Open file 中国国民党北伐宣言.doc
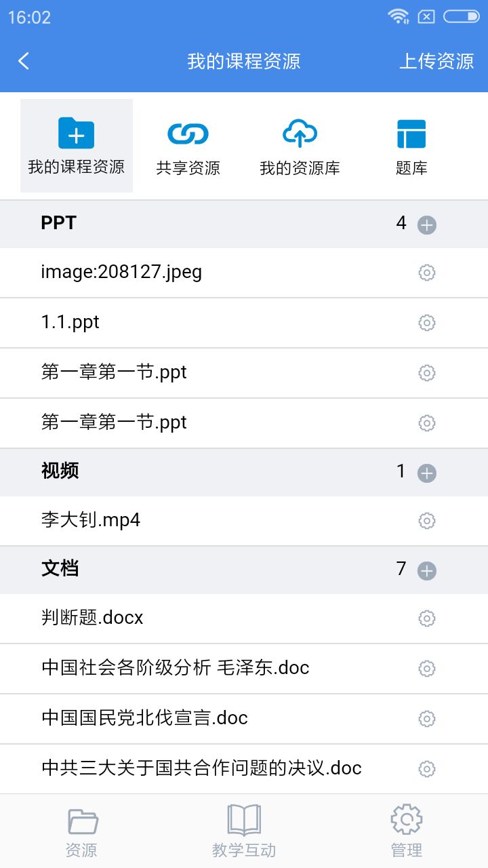Viewport: 488px width, 868px height. pyautogui.click(x=144, y=718)
